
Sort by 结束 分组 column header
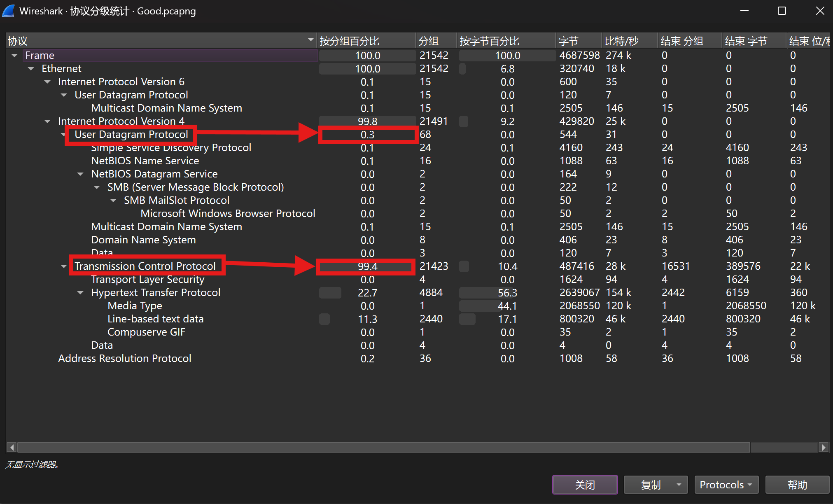tap(690, 41)
